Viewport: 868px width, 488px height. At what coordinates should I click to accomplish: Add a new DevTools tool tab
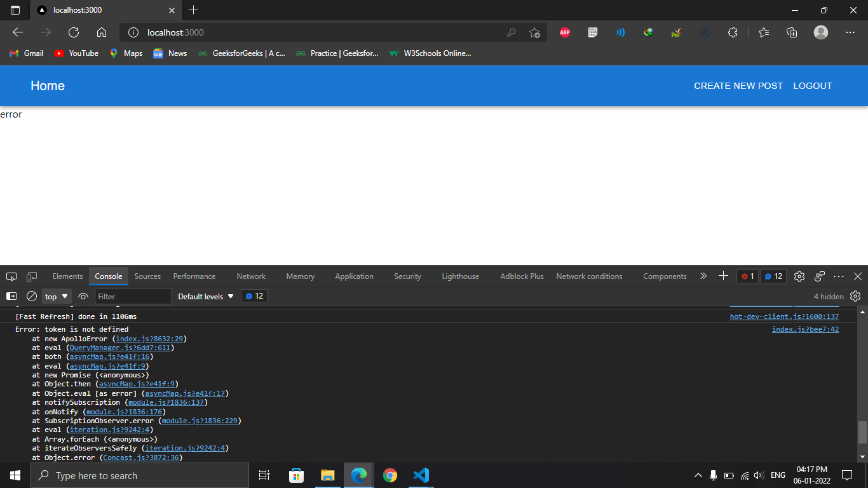(x=723, y=276)
